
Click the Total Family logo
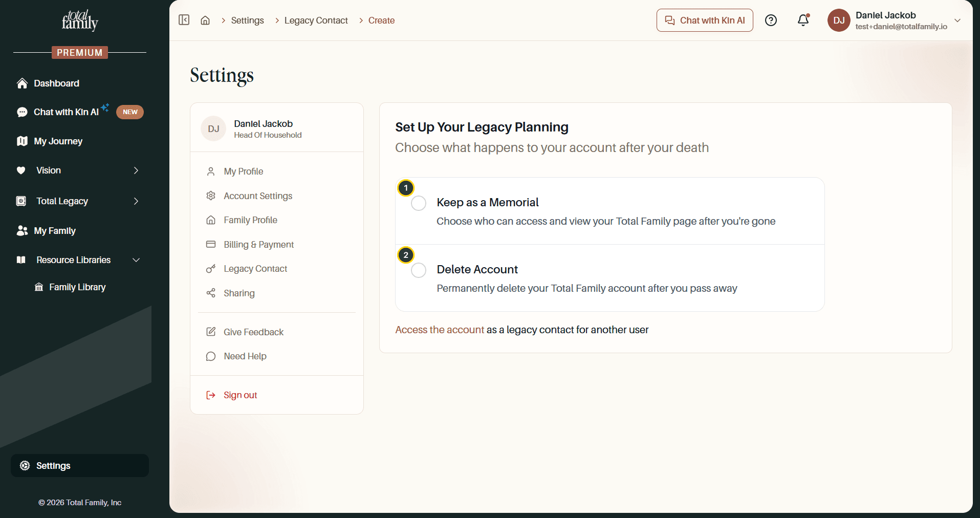pyautogui.click(x=80, y=20)
